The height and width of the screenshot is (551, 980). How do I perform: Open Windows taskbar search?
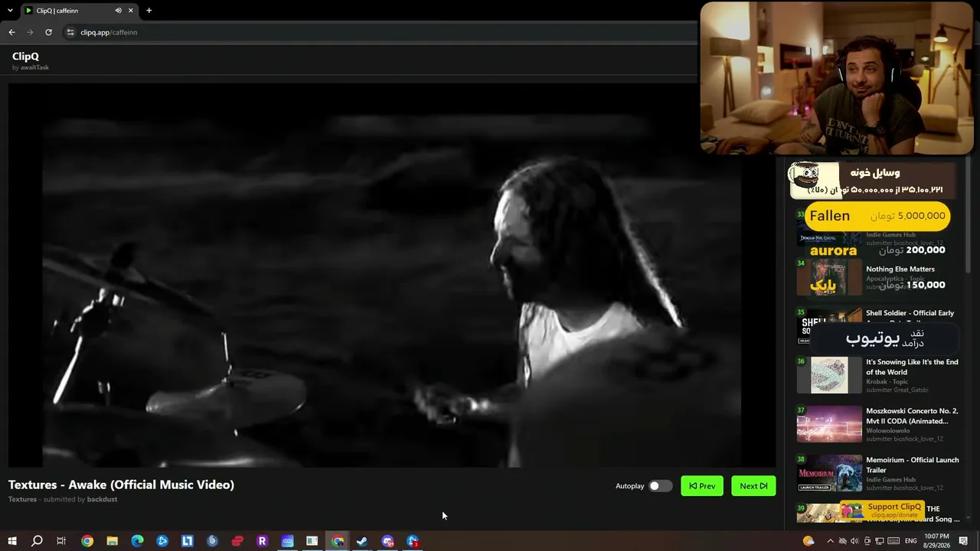[37, 541]
